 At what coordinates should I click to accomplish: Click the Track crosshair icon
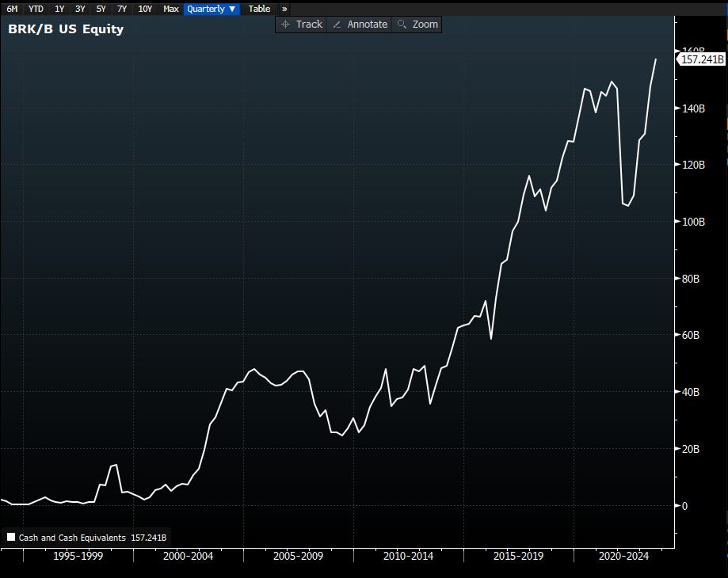pyautogui.click(x=285, y=24)
